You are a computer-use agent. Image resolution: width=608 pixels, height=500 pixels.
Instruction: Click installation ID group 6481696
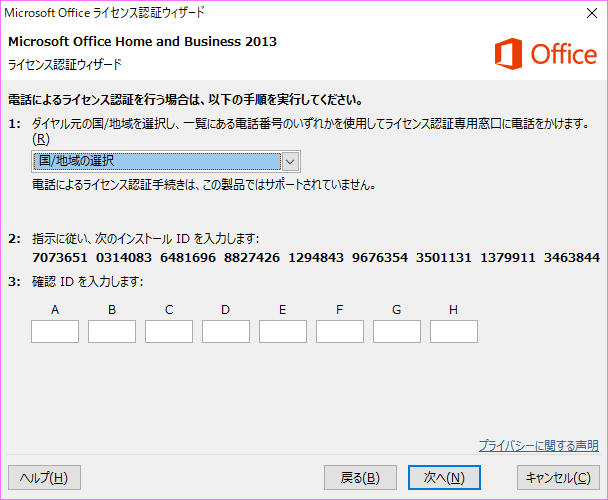[x=188, y=258]
